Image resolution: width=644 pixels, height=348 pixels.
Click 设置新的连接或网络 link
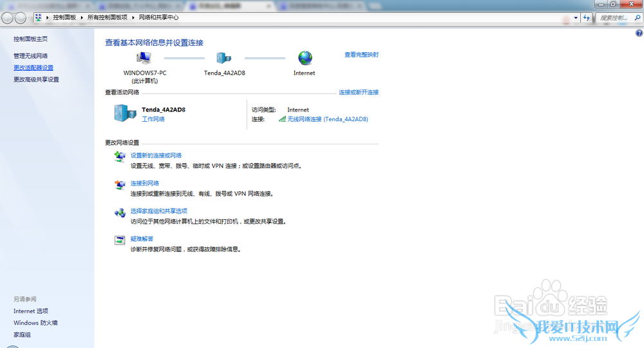[156, 155]
